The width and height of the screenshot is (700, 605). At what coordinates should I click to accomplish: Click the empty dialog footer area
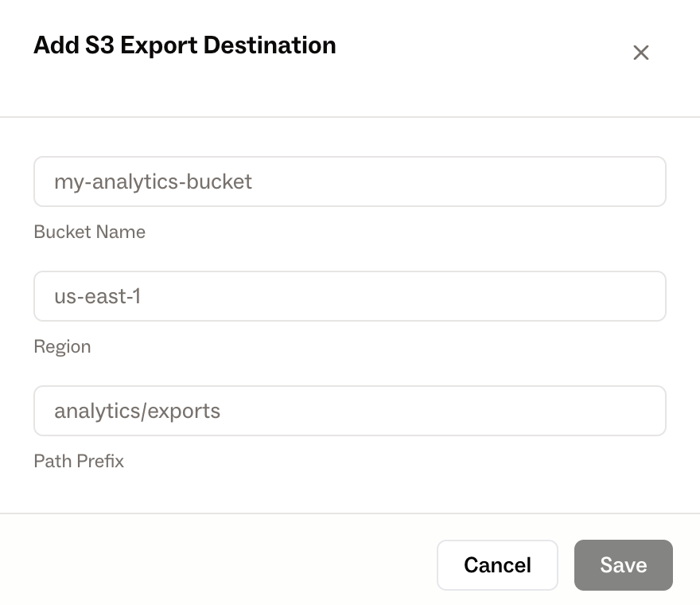[x=215, y=561]
